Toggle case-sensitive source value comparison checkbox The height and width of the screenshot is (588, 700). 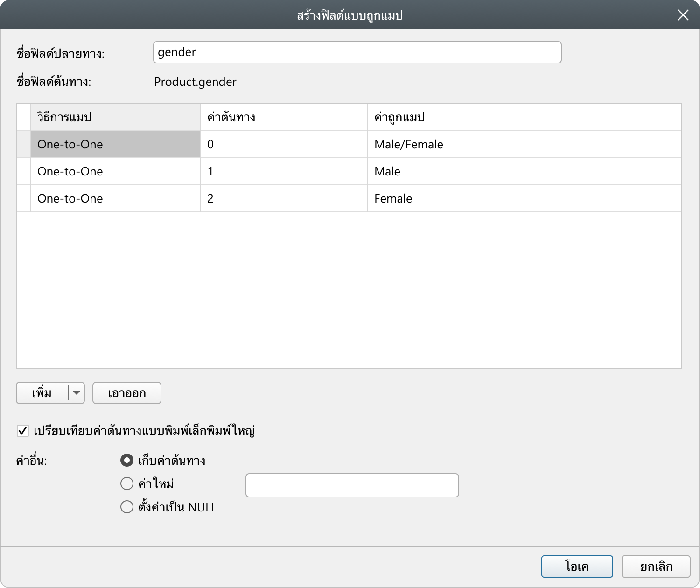coord(23,431)
